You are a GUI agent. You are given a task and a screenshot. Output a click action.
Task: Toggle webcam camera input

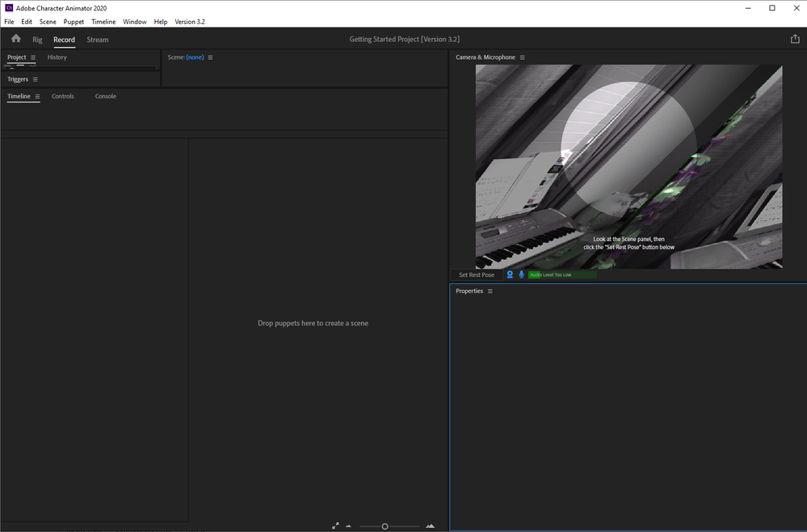click(510, 274)
